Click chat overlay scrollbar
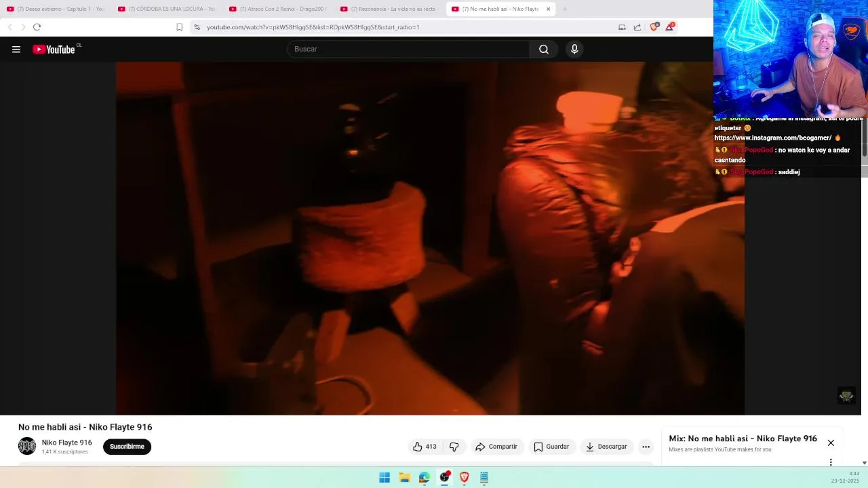The height and width of the screenshot is (488, 868). pyautogui.click(x=864, y=137)
